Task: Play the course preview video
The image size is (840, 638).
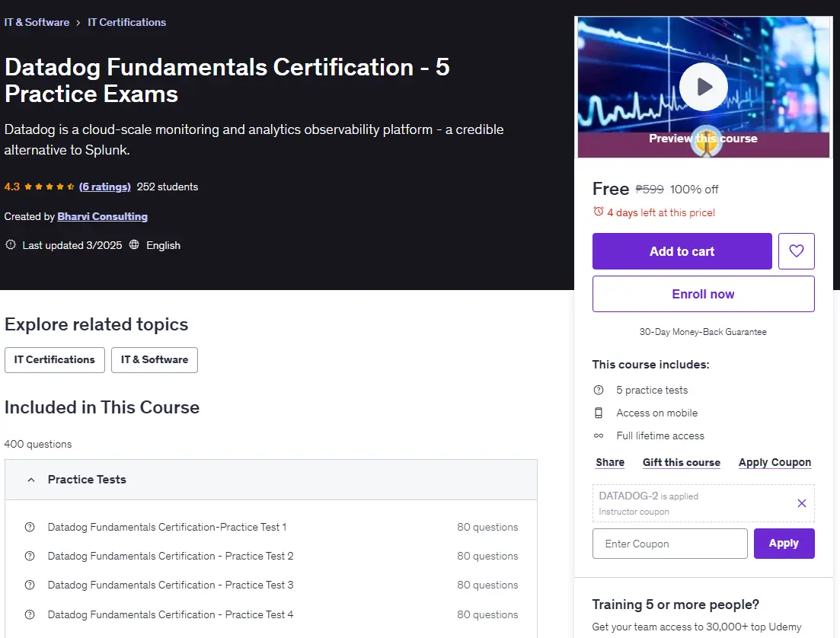Action: [x=704, y=87]
